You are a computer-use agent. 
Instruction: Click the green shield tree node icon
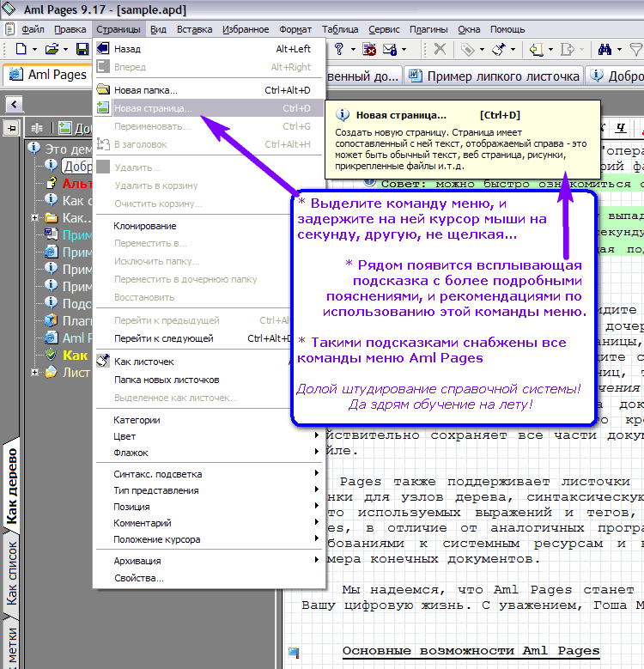(x=51, y=355)
